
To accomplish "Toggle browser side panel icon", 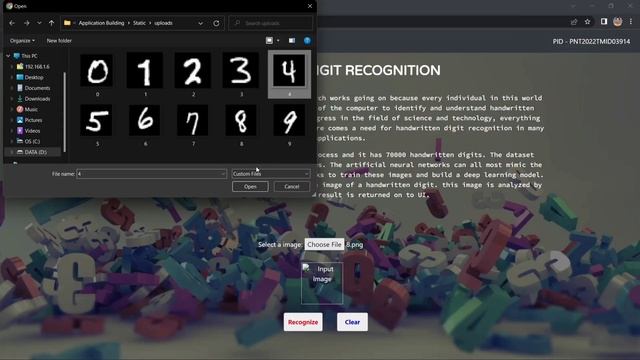I will point(604,22).
